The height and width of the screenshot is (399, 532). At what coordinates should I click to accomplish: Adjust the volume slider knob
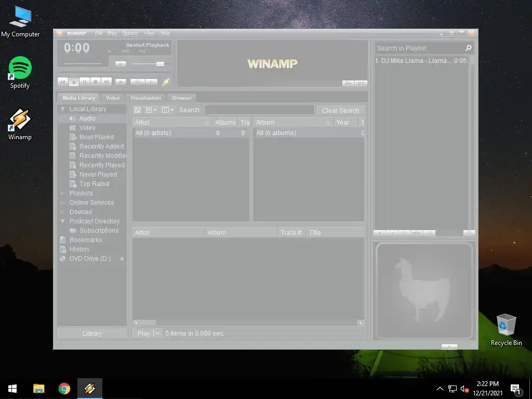click(160, 64)
